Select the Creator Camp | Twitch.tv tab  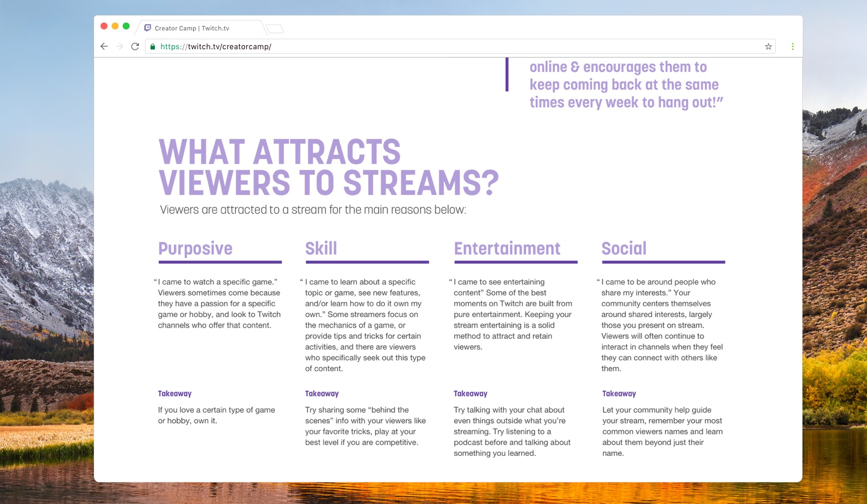coord(201,28)
